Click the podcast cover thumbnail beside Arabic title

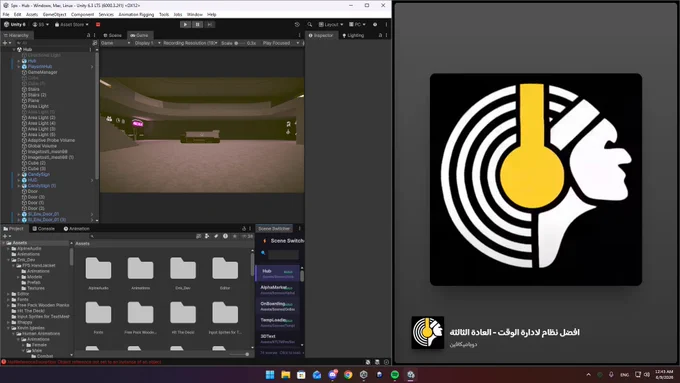[428, 333]
